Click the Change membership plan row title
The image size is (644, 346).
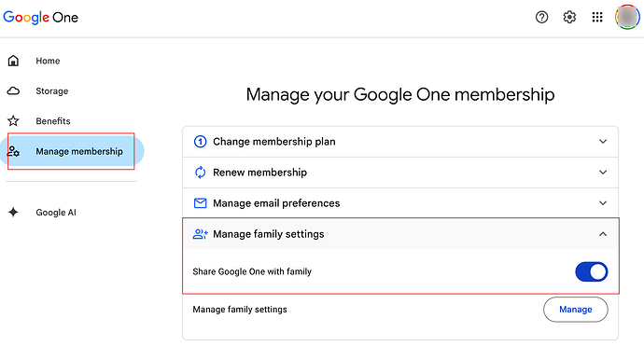(274, 142)
